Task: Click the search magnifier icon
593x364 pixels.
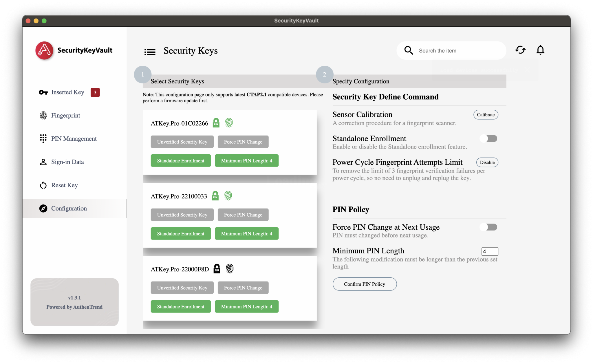Action: [x=409, y=50]
